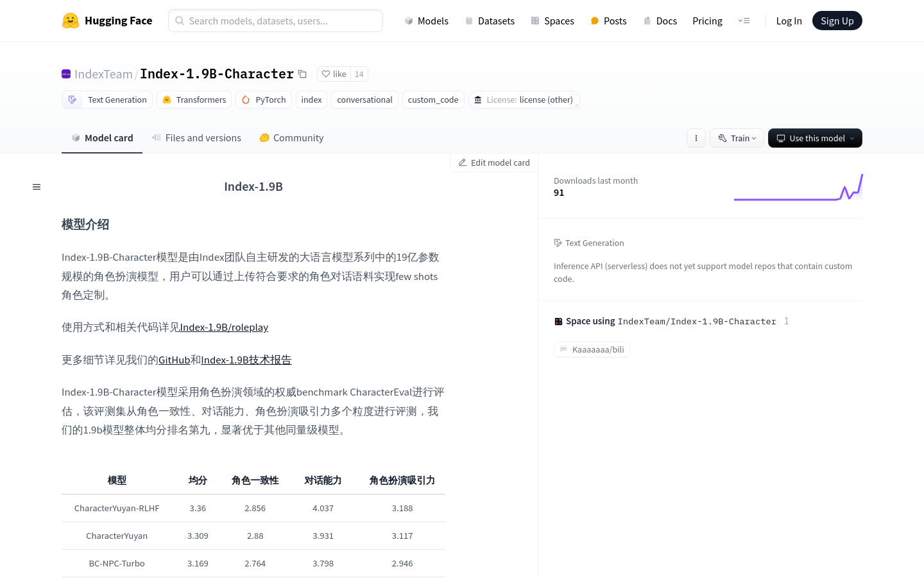
Task: Open the table of contents hamburger icon
Action: [x=37, y=187]
